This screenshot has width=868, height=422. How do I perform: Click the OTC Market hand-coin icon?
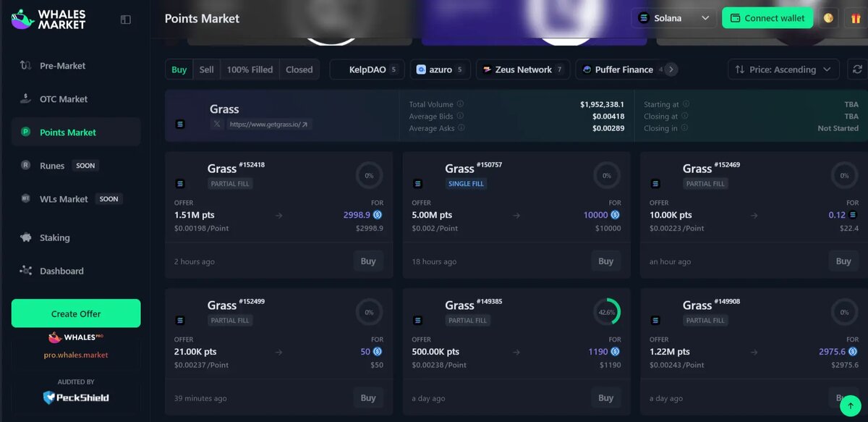(x=26, y=99)
